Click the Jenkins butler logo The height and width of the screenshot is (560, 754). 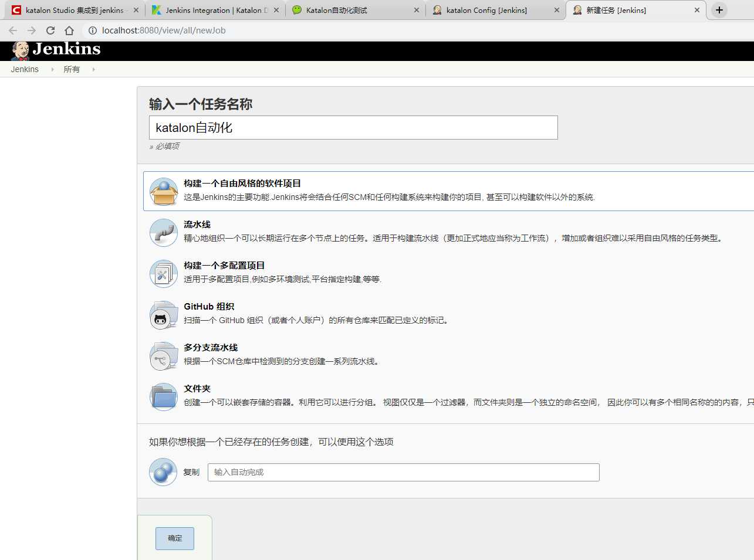point(21,51)
